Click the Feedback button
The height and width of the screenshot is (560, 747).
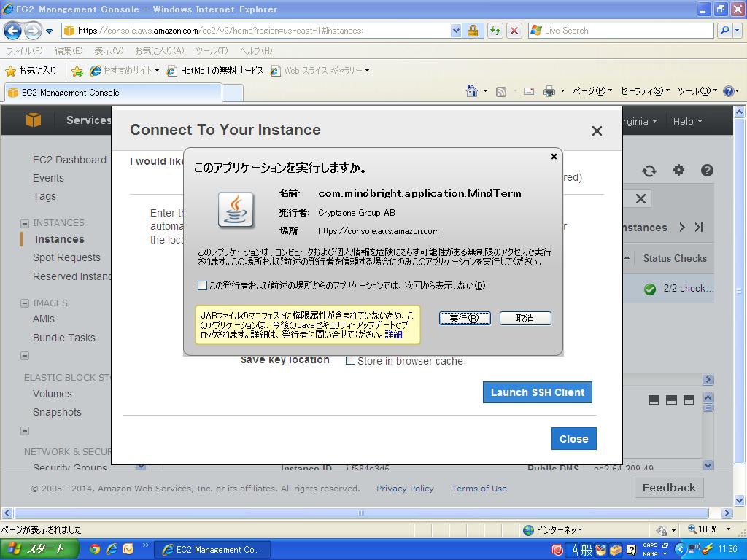669,488
